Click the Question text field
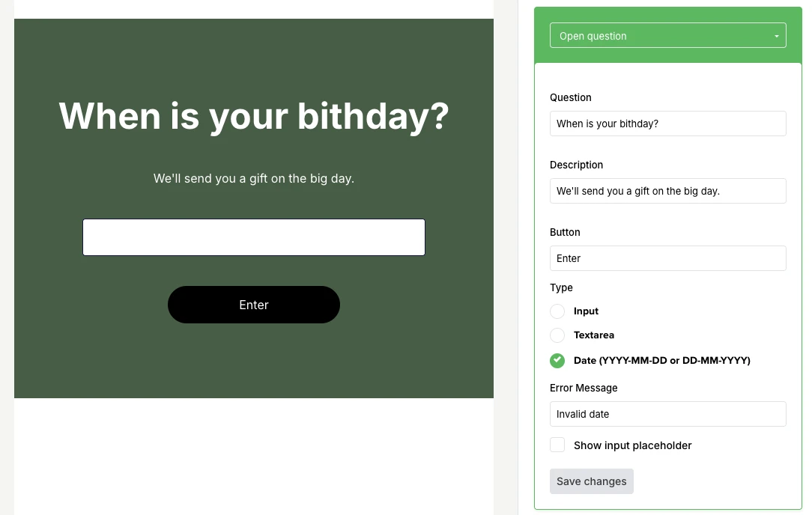 [667, 124]
